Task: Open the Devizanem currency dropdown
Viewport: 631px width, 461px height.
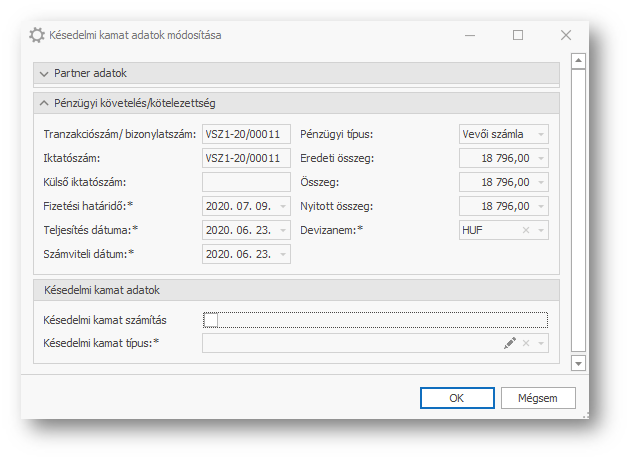Action: 541,230
